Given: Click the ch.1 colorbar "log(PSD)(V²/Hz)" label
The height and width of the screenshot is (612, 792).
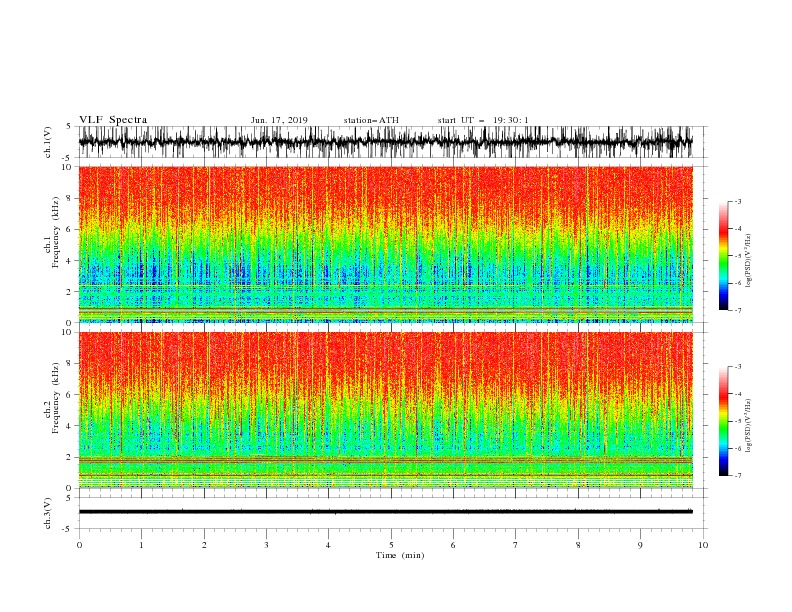Looking at the screenshot, I should (x=749, y=261).
